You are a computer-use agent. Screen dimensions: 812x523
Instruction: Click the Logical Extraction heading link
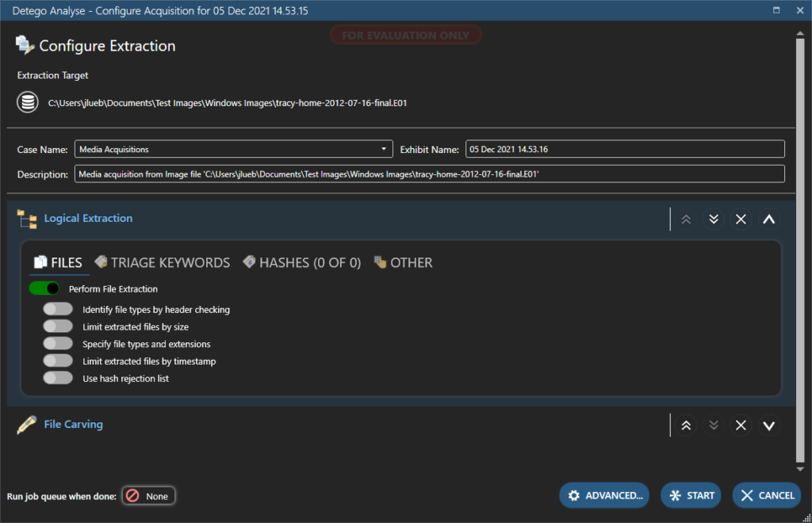(88, 218)
